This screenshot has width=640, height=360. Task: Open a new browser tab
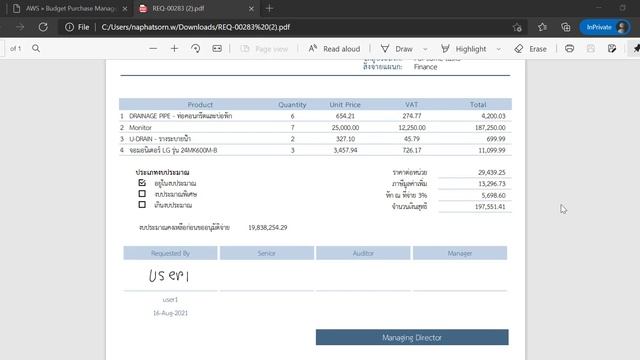(269, 9)
